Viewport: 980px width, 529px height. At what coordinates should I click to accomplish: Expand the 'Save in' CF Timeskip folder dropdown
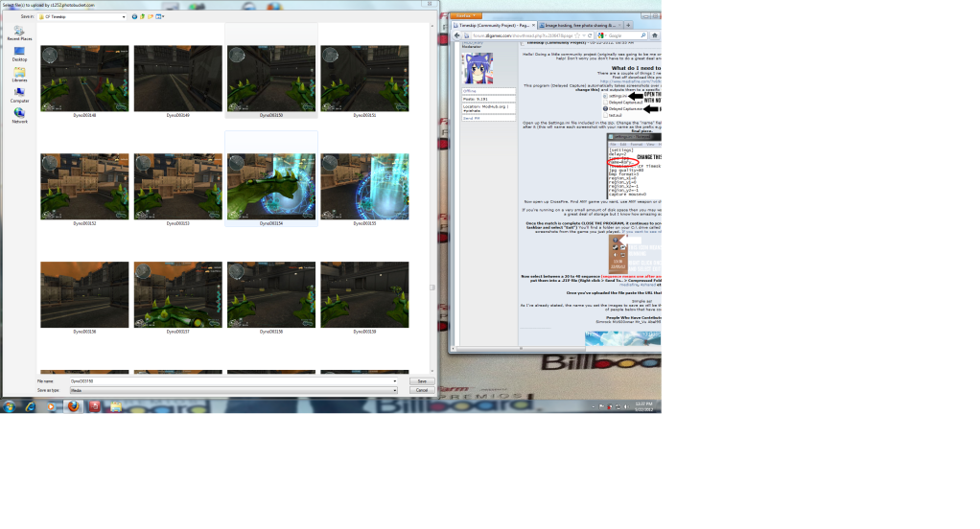(123, 17)
